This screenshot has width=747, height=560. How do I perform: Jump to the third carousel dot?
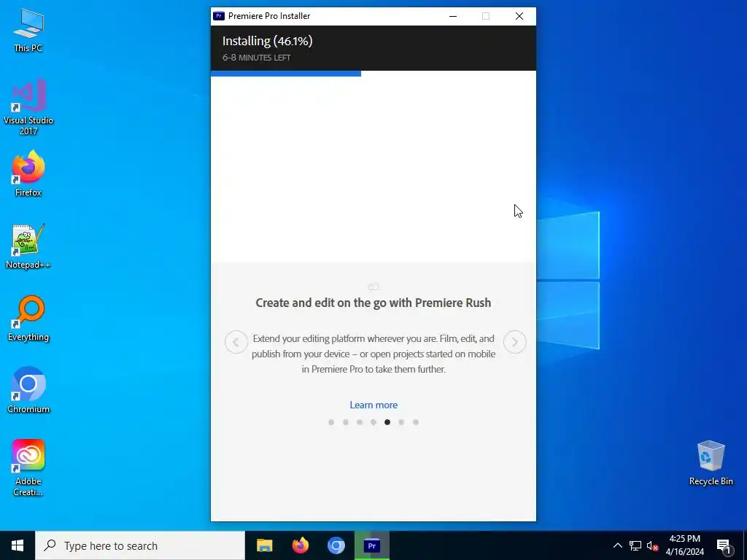point(360,422)
